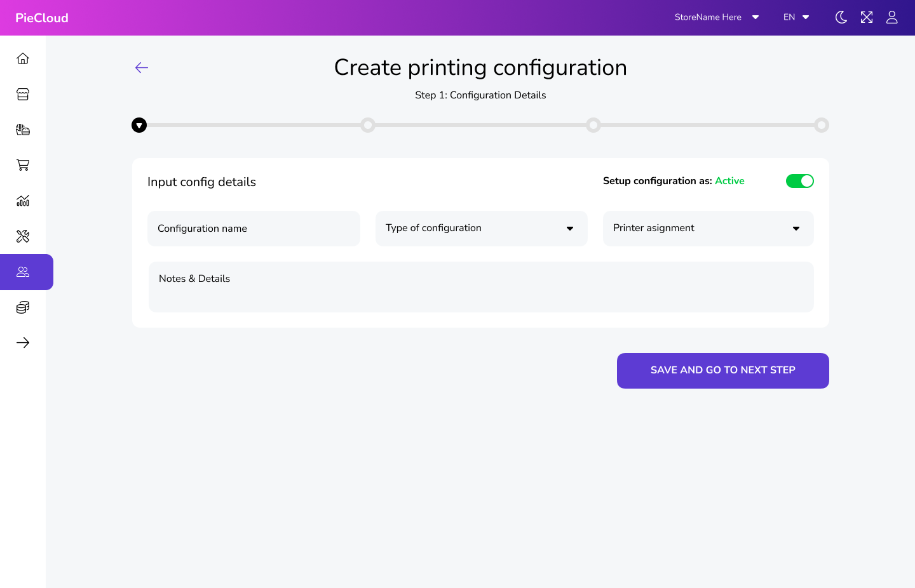Toggle dark mode moon icon

tap(841, 18)
